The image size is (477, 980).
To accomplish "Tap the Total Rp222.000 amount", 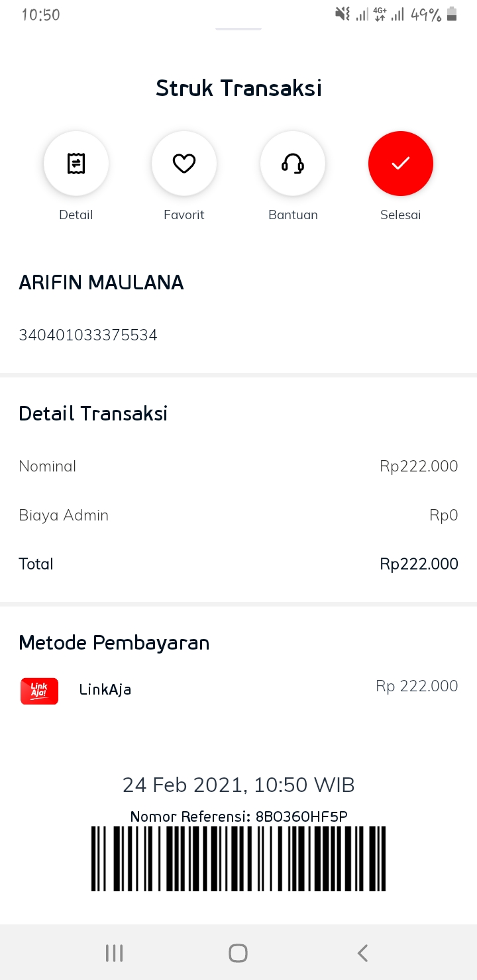I will point(419,564).
